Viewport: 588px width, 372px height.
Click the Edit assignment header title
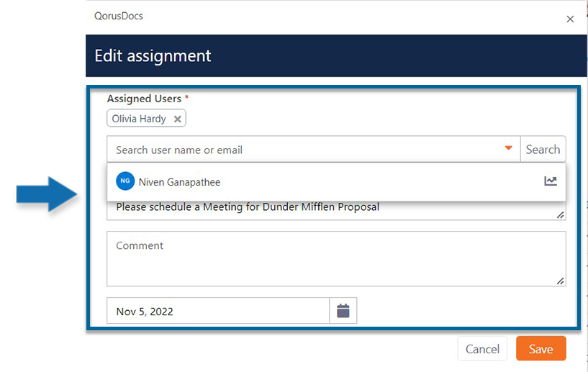click(153, 55)
